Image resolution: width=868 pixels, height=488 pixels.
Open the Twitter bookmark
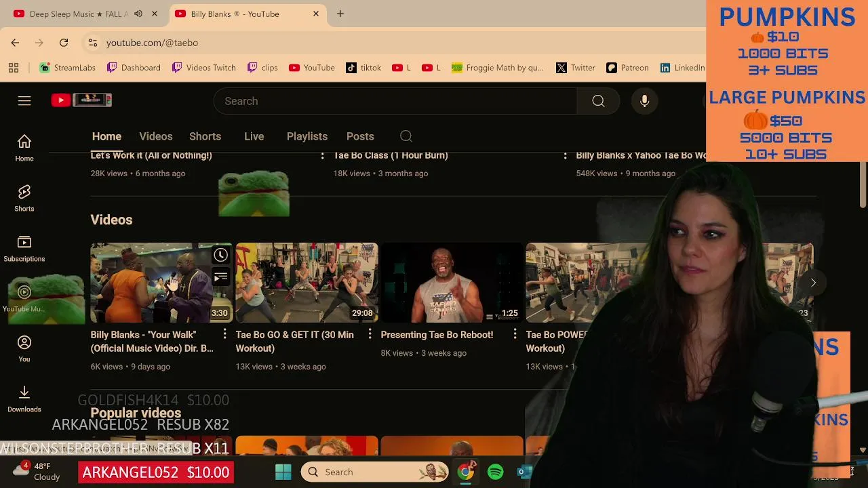576,68
